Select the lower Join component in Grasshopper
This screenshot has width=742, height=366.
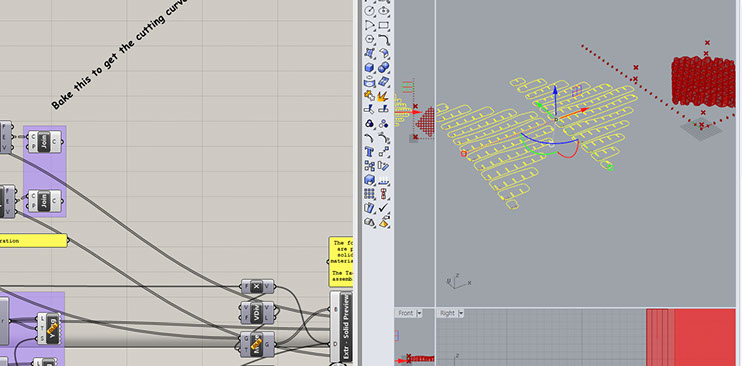pyautogui.click(x=44, y=201)
